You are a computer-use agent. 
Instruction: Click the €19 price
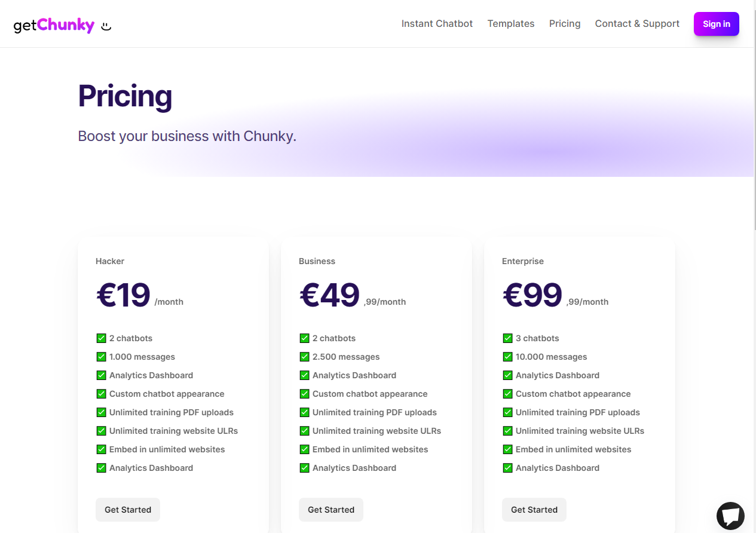pos(123,295)
